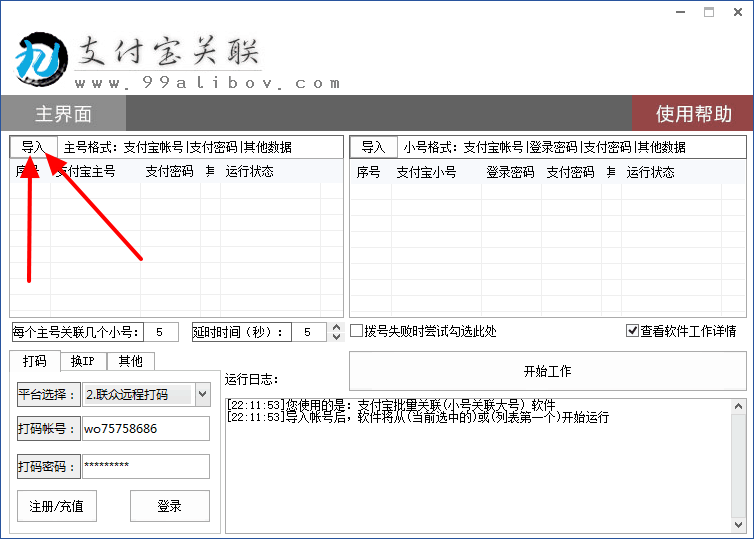Viewport: 754px width, 539px height.
Task: Switch to the 换IP tab
Action: pos(83,361)
